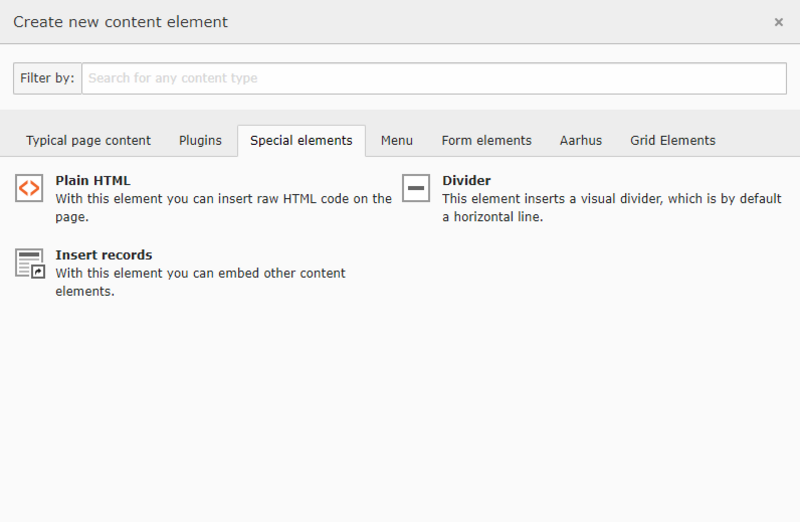Click the Insert records description text

click(x=201, y=282)
